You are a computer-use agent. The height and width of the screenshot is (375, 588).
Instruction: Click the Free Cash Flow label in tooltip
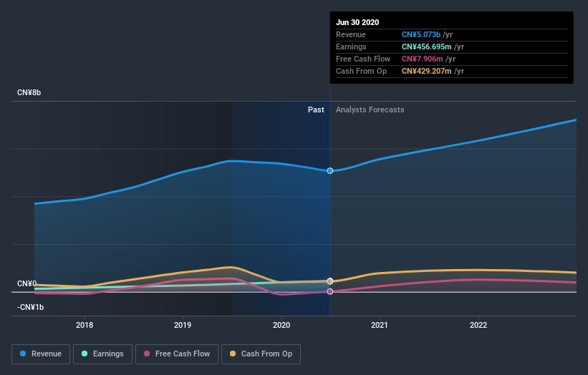(x=363, y=59)
